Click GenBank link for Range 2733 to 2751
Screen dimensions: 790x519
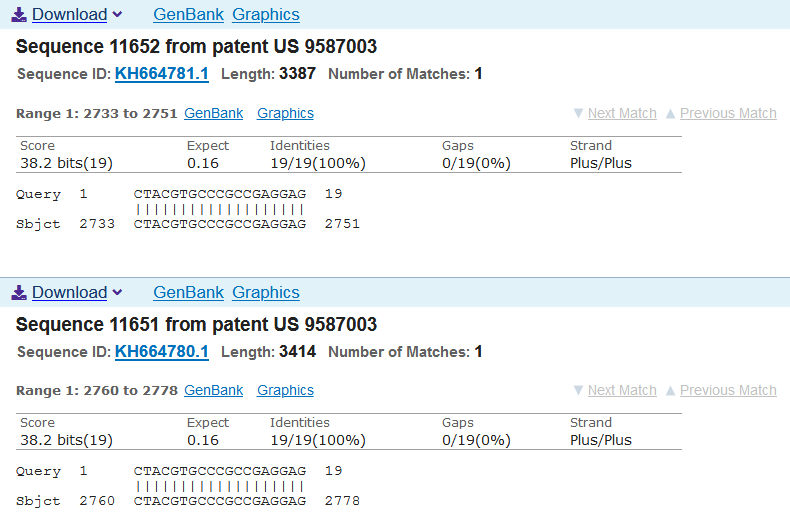pos(213,114)
